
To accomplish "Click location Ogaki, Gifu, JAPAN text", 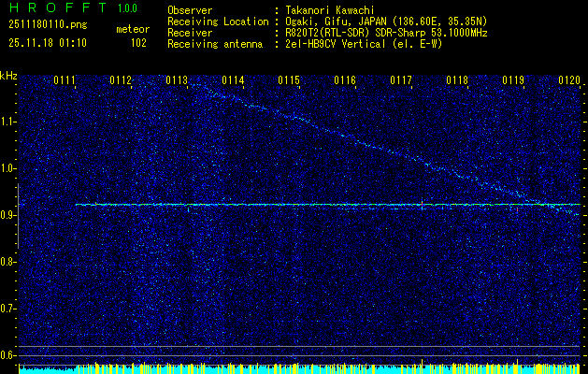I will tap(386, 22).
